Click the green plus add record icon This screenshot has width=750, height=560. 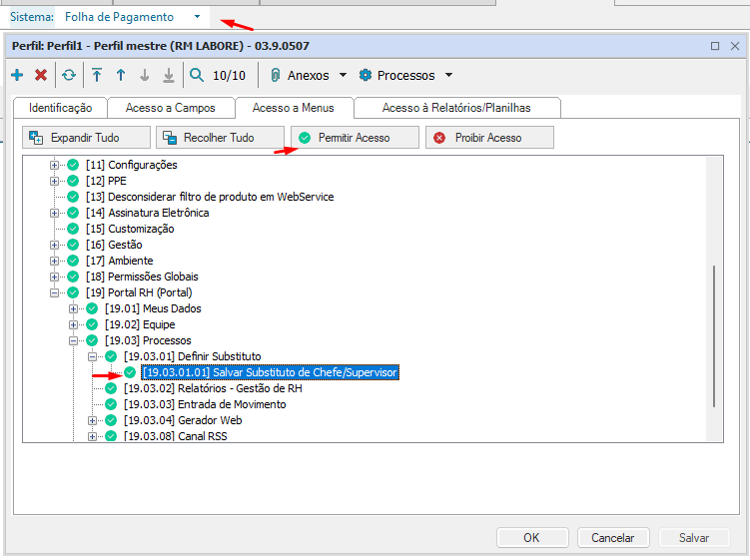coord(17,75)
